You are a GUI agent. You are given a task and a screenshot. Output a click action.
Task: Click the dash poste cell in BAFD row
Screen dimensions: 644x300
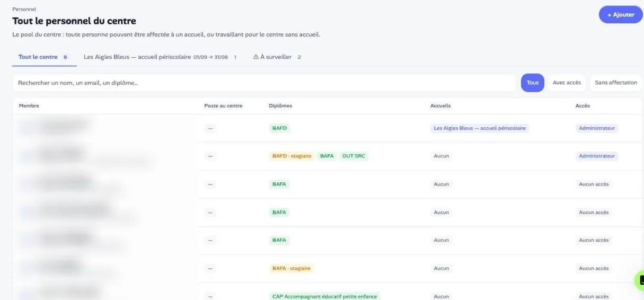210,128
